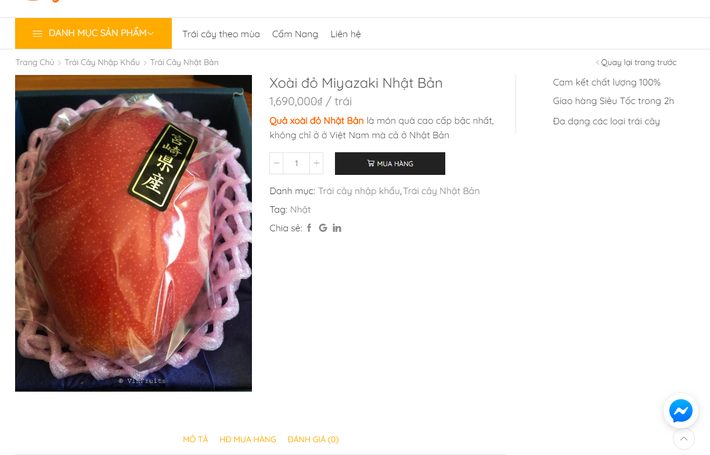
Task: Click the quantity input field
Action: (x=296, y=163)
